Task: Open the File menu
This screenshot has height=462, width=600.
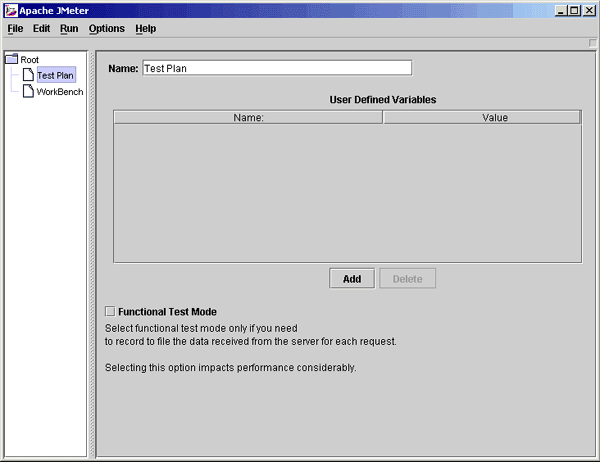Action: click(15, 29)
